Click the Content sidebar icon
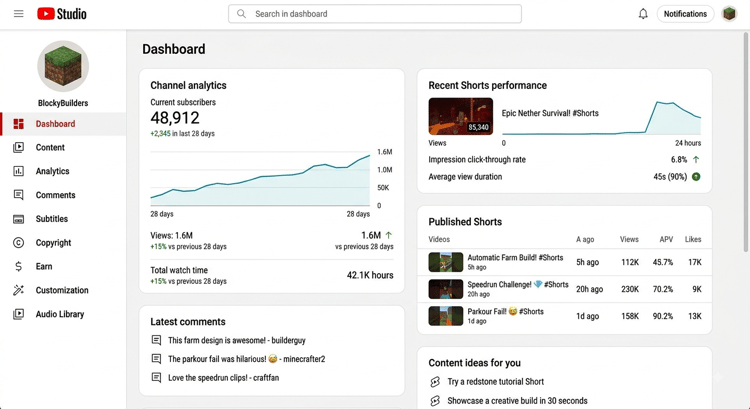The image size is (750, 409). click(19, 147)
